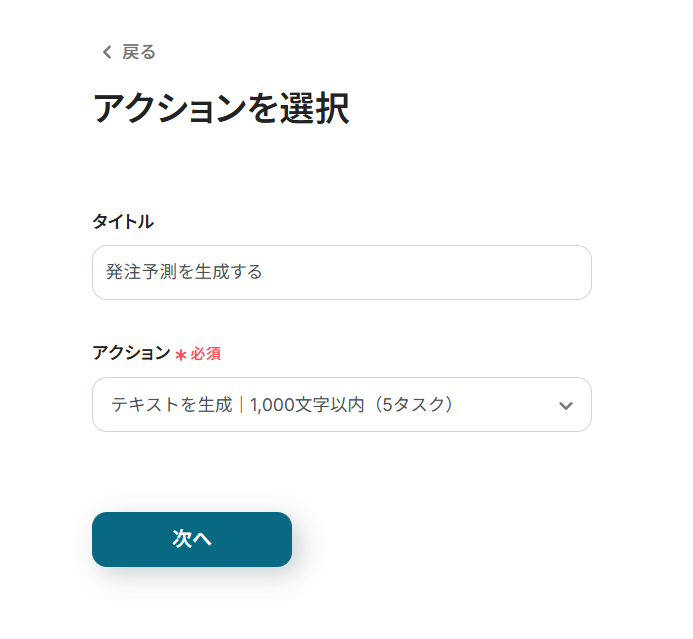Click empty right side of title input

(450, 272)
